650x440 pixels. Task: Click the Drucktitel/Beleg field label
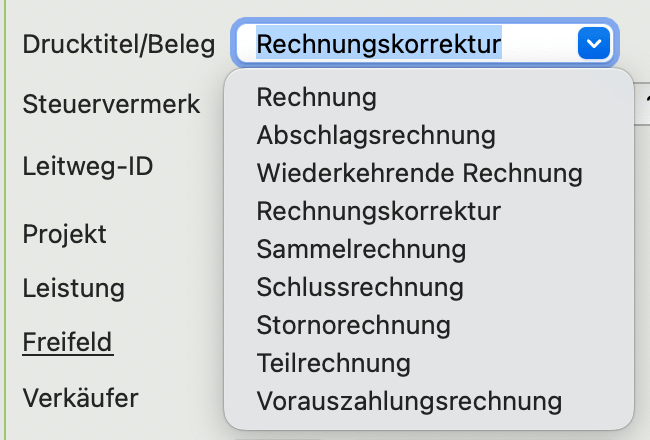coord(118,45)
